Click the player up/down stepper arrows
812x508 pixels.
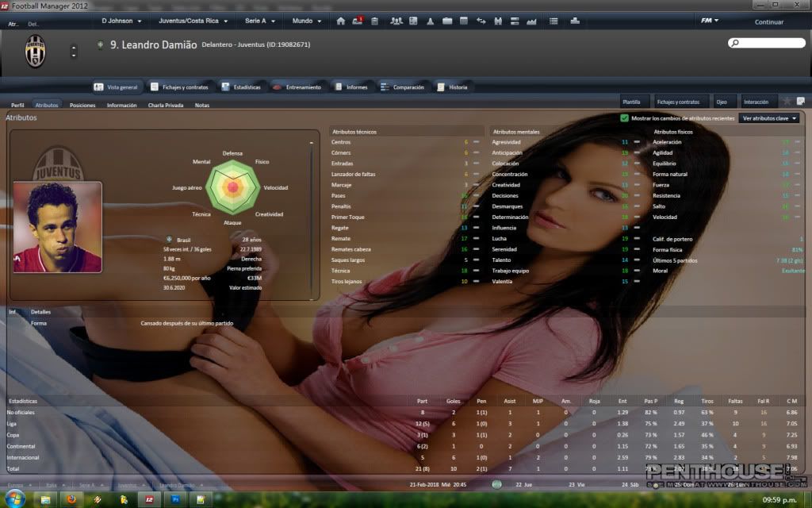[74, 52]
